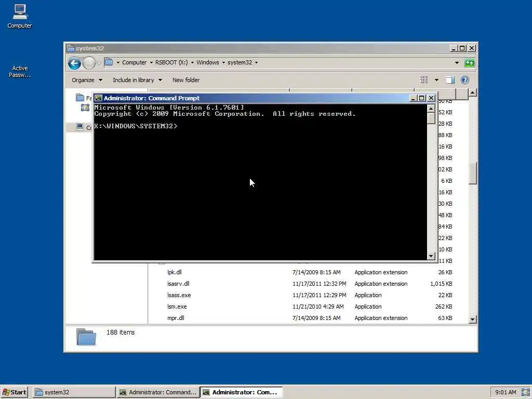Open the Organize menu
Screen dimensions: 532x399
[x=87, y=80]
